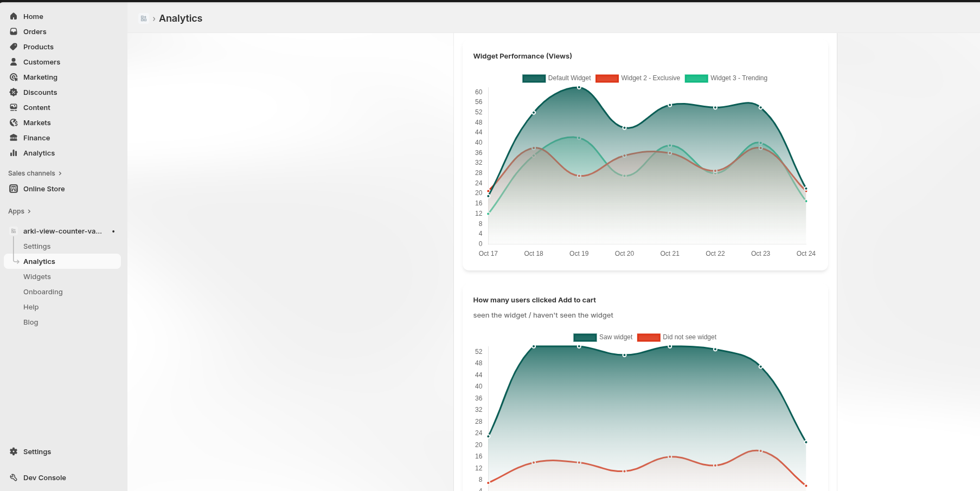Click the Discounts icon
Screen dimensions: 980x491
pyautogui.click(x=13, y=92)
